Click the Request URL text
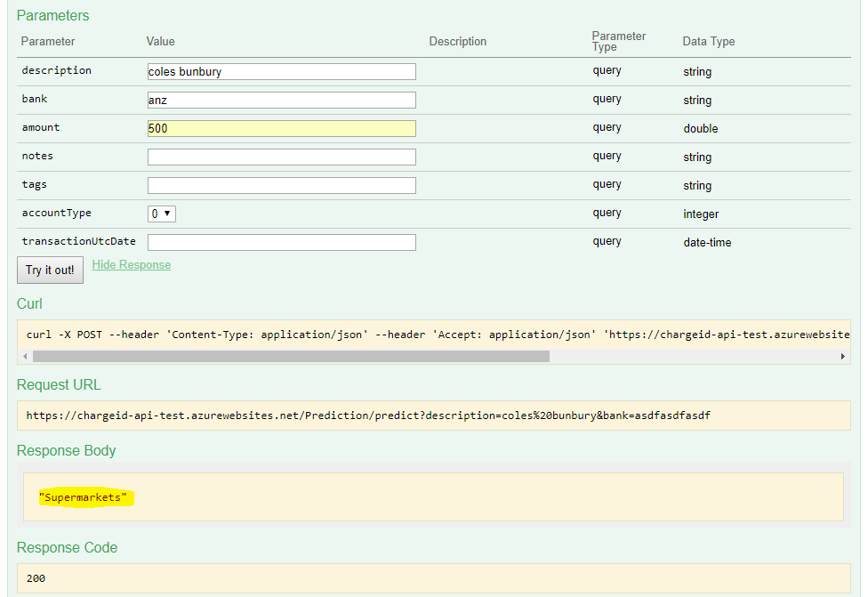 coord(368,415)
